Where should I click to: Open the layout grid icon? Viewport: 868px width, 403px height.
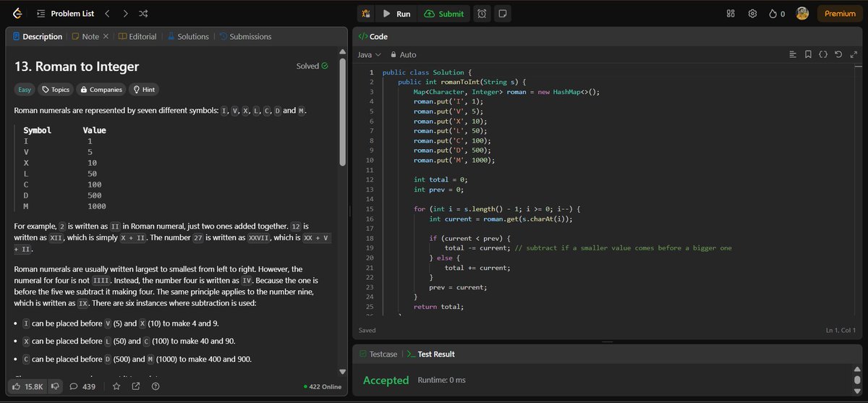click(x=731, y=14)
